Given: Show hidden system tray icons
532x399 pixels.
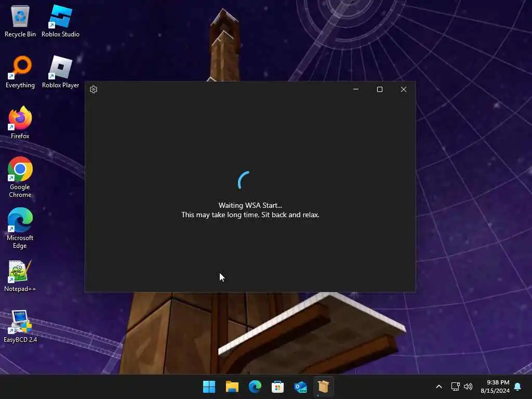Looking at the screenshot, I should (438, 387).
